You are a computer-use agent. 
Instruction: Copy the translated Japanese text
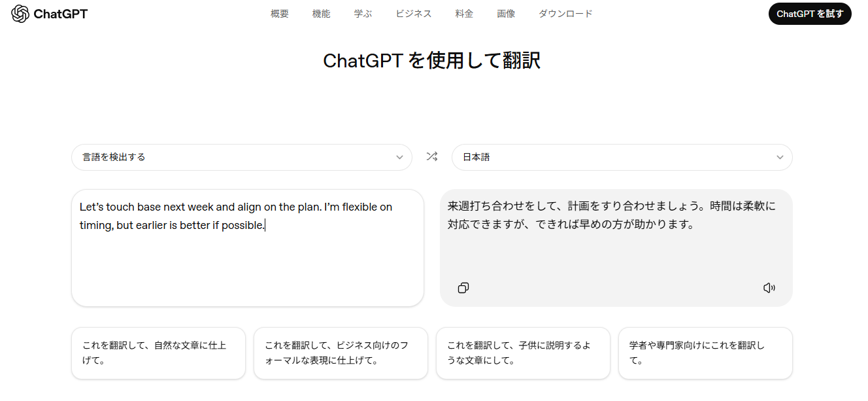[x=463, y=288]
